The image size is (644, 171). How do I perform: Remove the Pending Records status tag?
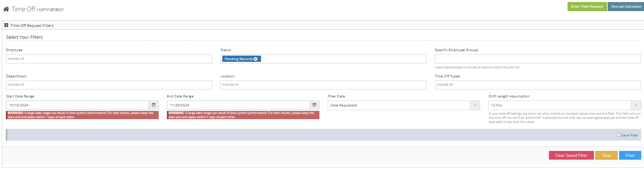click(255, 59)
